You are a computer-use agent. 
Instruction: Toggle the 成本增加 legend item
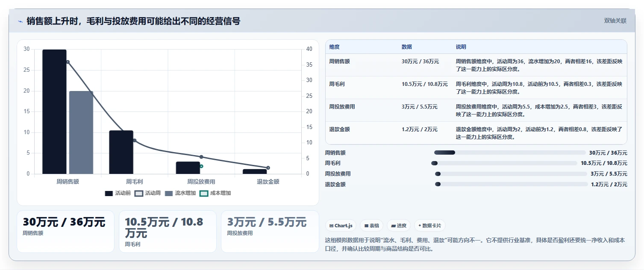point(215,194)
